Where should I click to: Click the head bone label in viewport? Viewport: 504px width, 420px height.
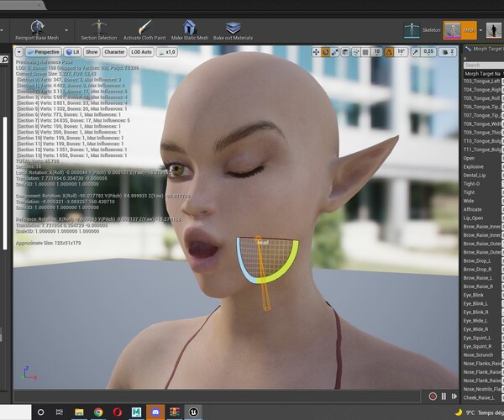(x=263, y=243)
